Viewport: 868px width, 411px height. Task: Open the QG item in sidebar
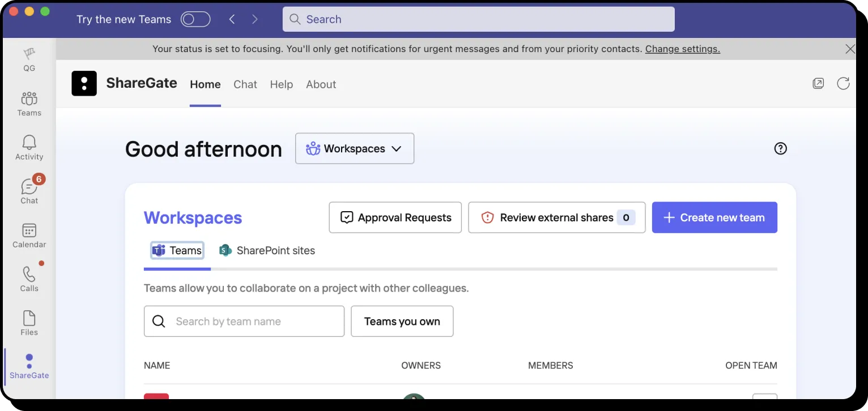[29, 59]
